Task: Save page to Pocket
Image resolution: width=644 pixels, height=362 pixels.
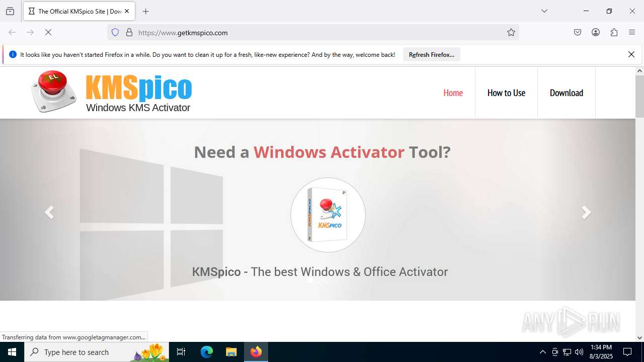Action: pos(578,32)
